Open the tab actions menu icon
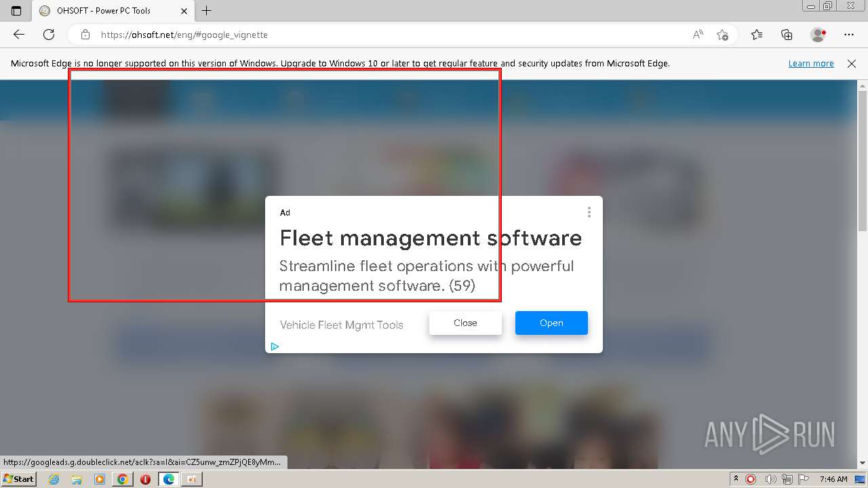868x488 pixels. 16,11
